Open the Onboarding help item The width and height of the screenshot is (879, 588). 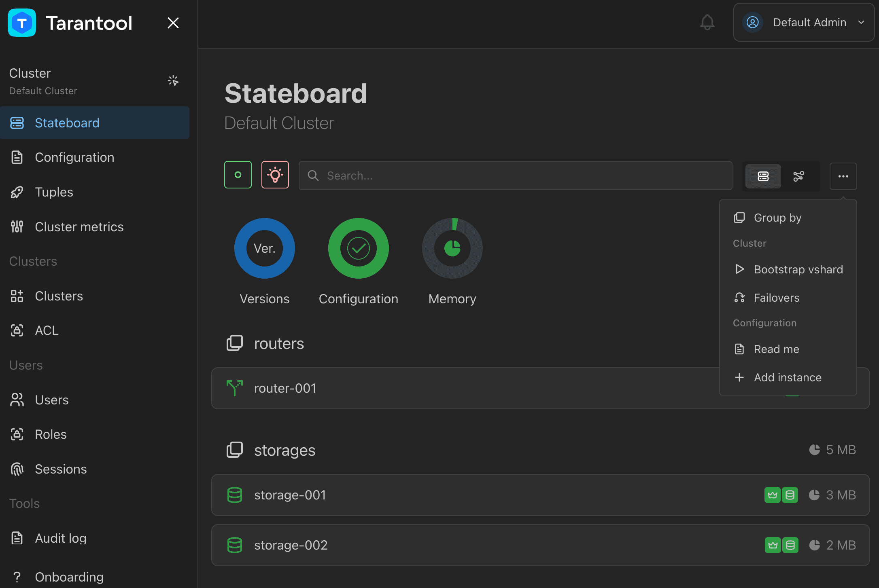tap(95, 577)
